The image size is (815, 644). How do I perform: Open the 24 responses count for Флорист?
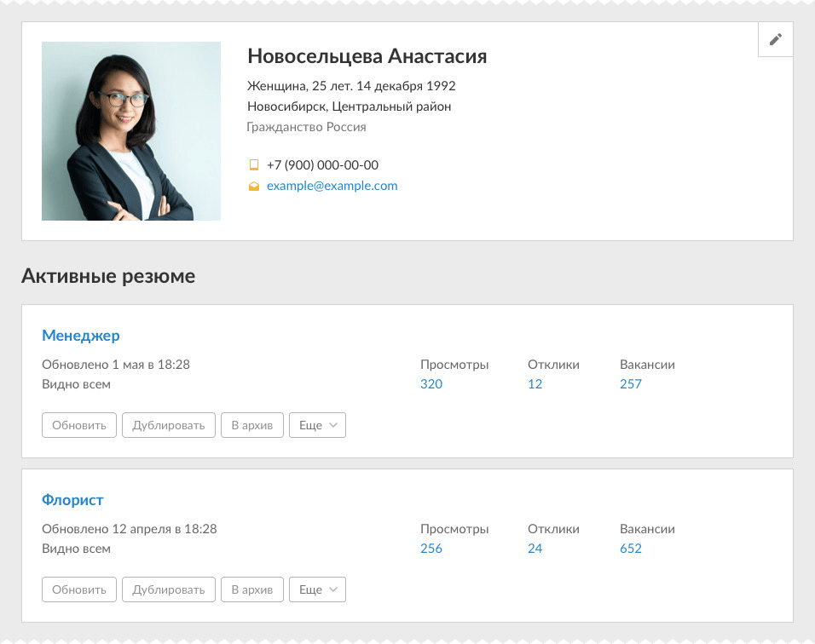coord(535,549)
